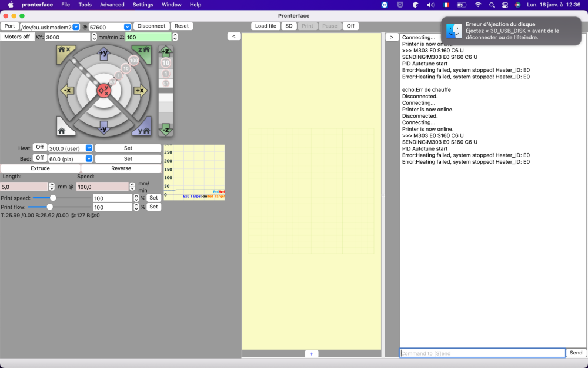Jog the printer with +y arrow

tap(103, 54)
